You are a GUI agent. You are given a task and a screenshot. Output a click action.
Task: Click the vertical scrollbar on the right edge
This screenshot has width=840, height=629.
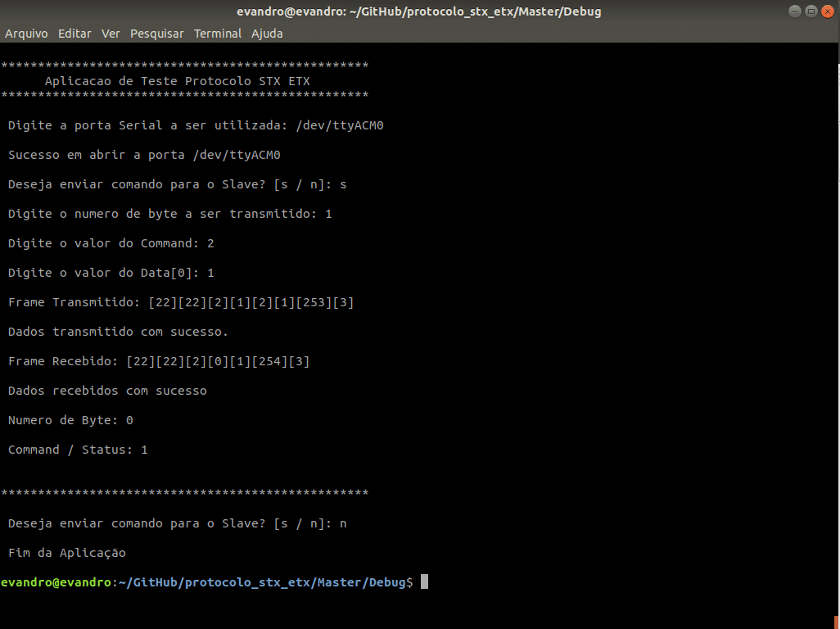(836, 328)
